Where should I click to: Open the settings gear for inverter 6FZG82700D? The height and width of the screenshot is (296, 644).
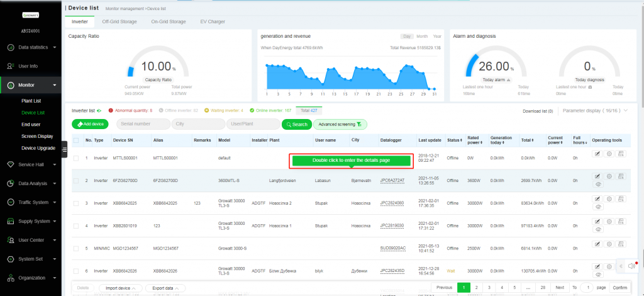pos(609,176)
